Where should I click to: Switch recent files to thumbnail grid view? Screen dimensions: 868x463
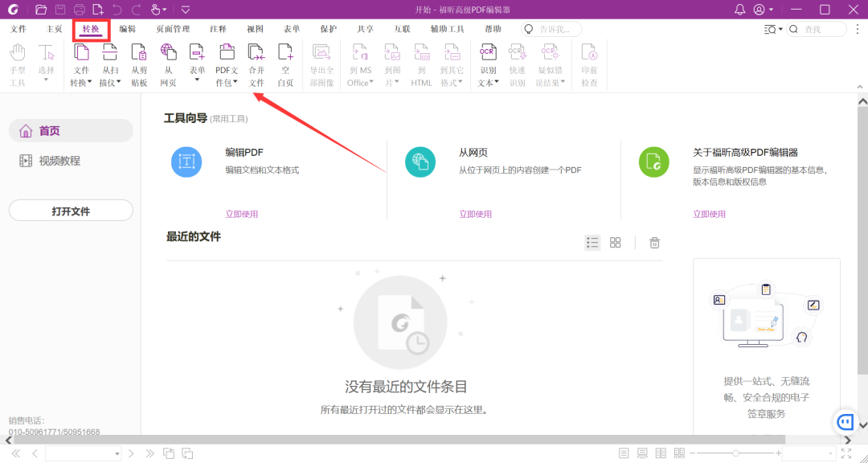tap(616, 243)
